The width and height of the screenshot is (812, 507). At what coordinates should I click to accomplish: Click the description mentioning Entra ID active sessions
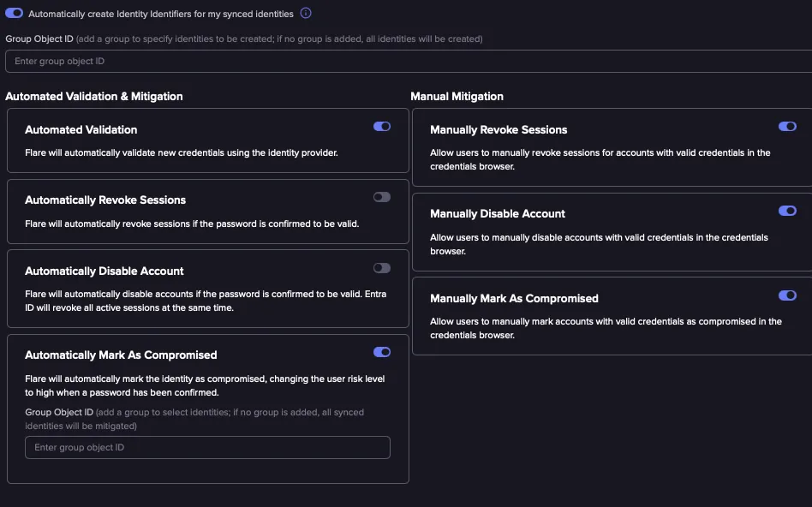[206, 301]
